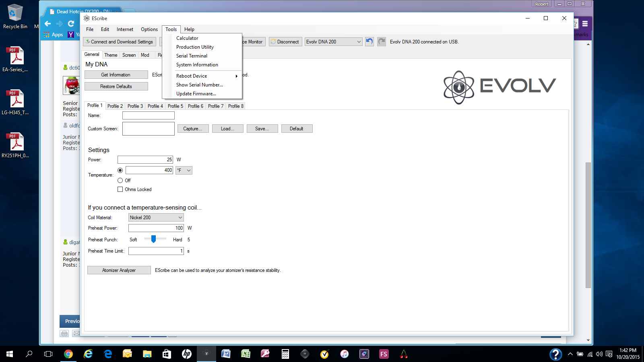Screen dimensions: 644x362
Task: Click the Chrome page vertical scrollbar
Action: click(x=588, y=225)
